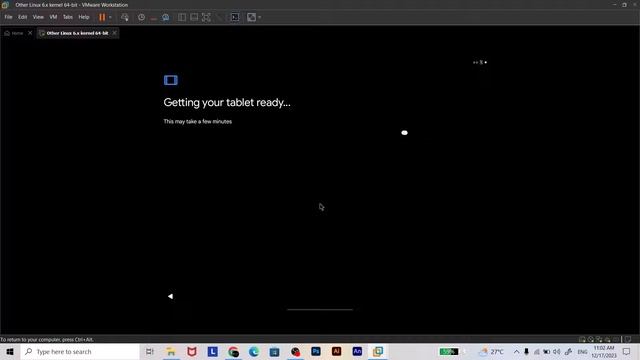Click the network tray icon

[x=537, y=351]
